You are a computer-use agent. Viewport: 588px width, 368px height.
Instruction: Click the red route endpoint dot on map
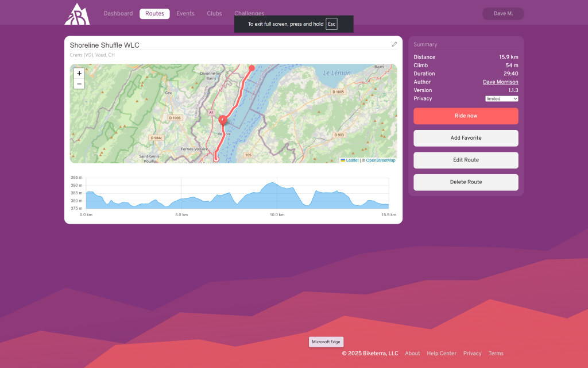click(x=252, y=68)
